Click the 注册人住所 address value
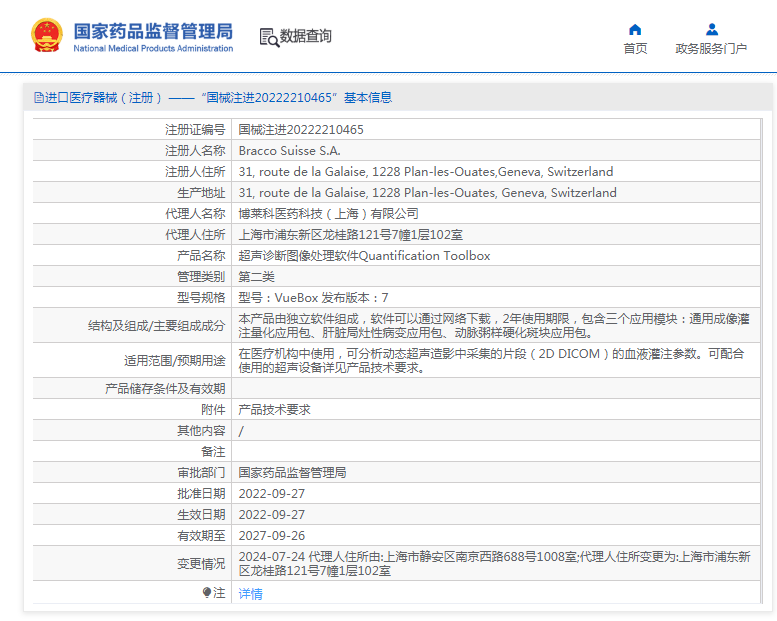 point(426,171)
